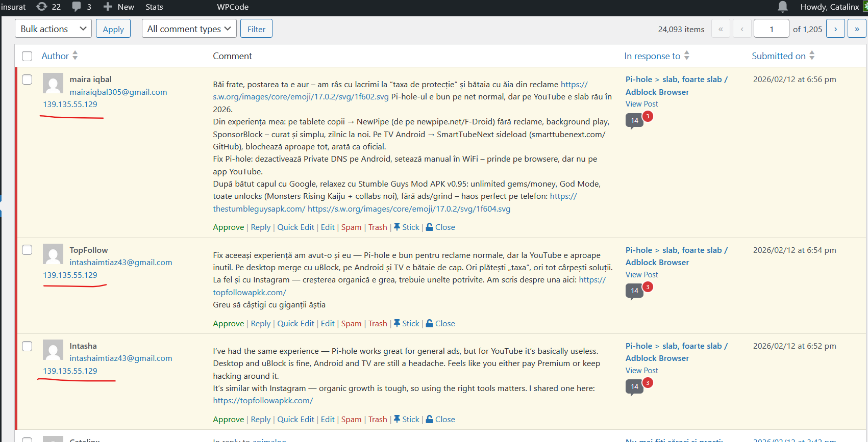This screenshot has height=442, width=868.
Task: Open the comments bubble icon in admin bar
Action: pos(77,7)
